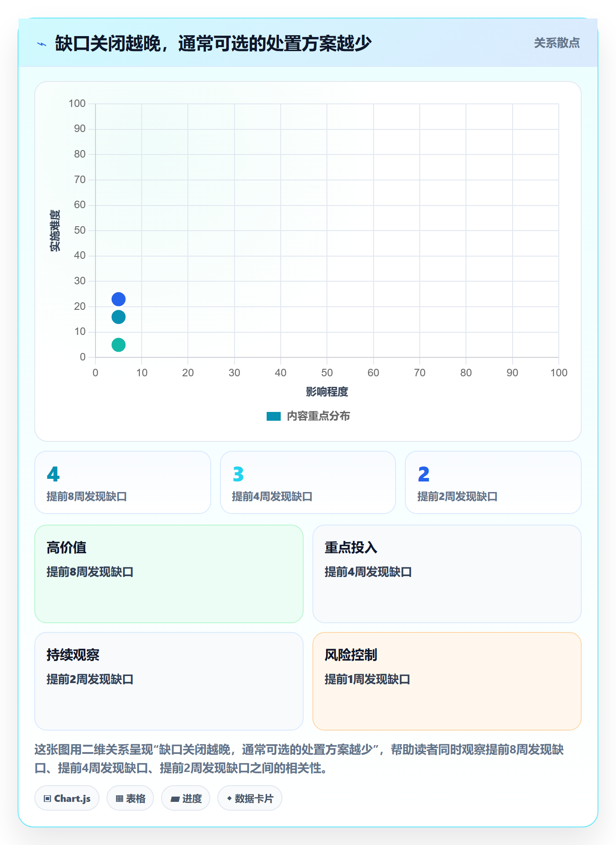Select the stat card showing 3

[x=308, y=482]
